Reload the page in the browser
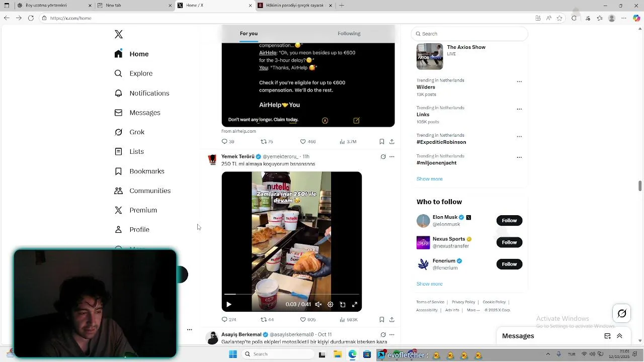This screenshot has width=644, height=362. [x=31, y=18]
